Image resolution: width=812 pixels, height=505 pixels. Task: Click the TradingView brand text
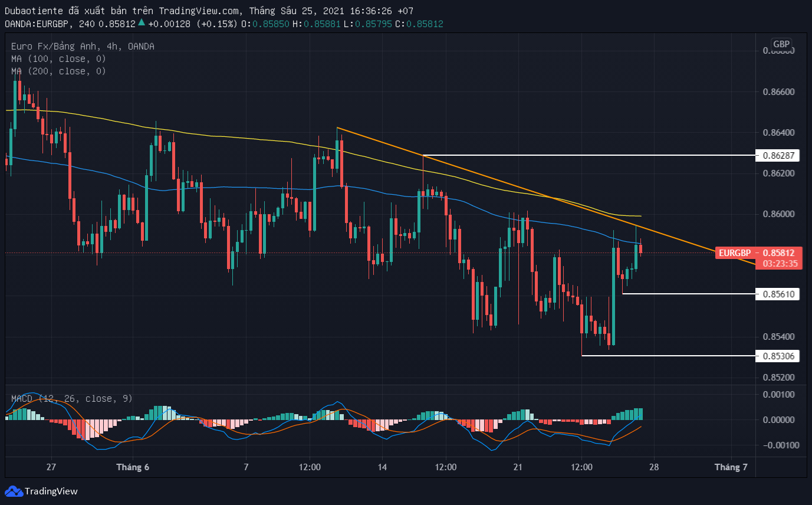coord(51,491)
